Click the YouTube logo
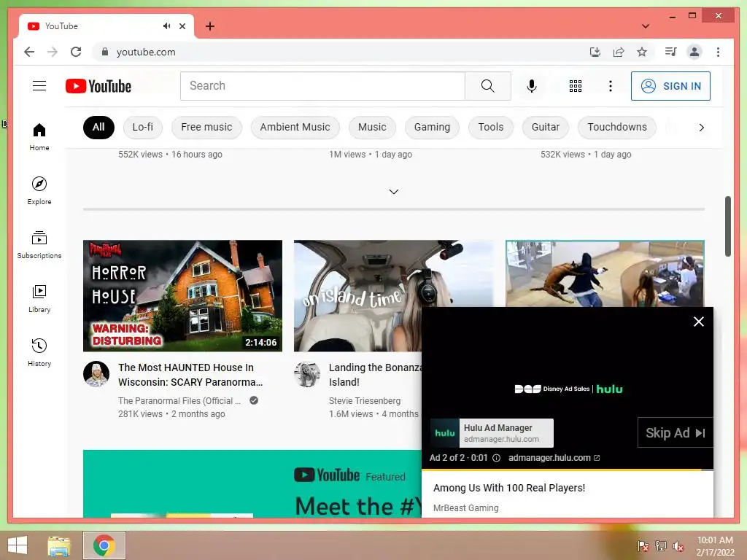The width and height of the screenshot is (747, 560). (98, 86)
